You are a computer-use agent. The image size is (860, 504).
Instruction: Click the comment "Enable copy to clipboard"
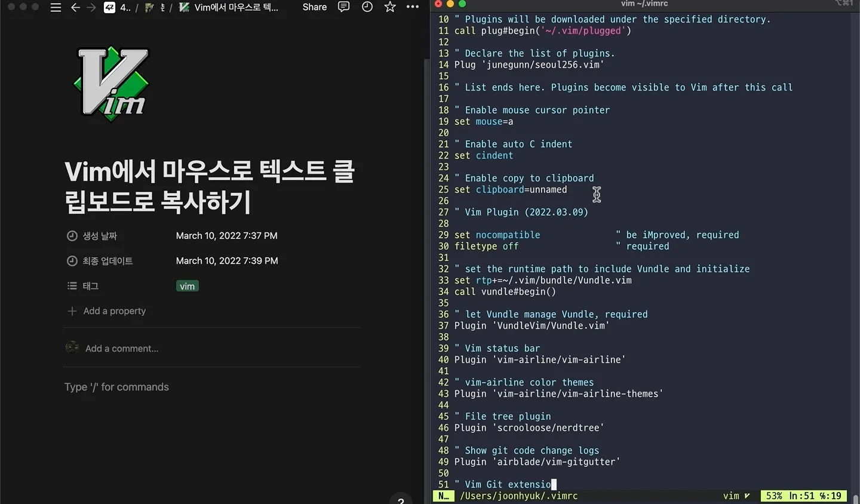click(524, 179)
